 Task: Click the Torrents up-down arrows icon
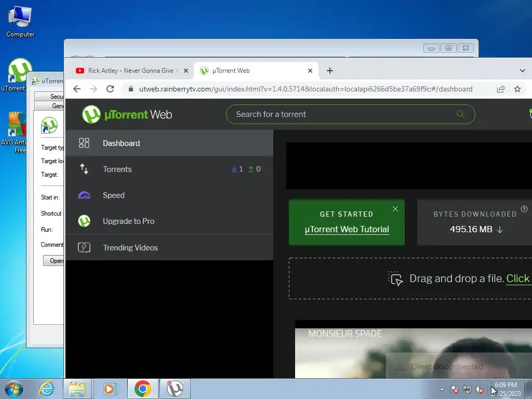[84, 169]
